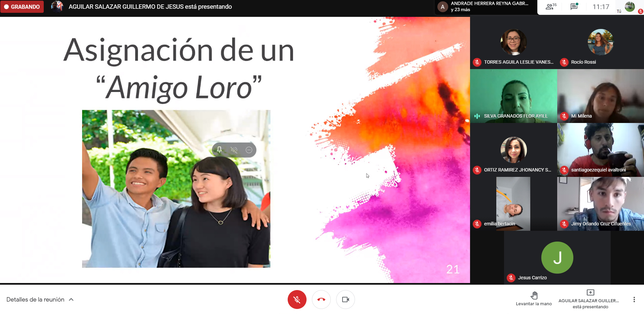Click the ANDRADE HERRERA REYNA GABR... name
This screenshot has width=644, height=314.
(x=490, y=3)
